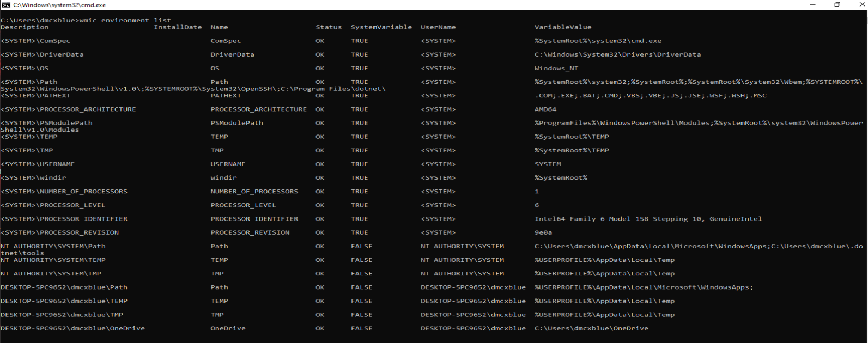Click the PATHEXT value listing .COM;.EXE extensions

click(x=650, y=96)
